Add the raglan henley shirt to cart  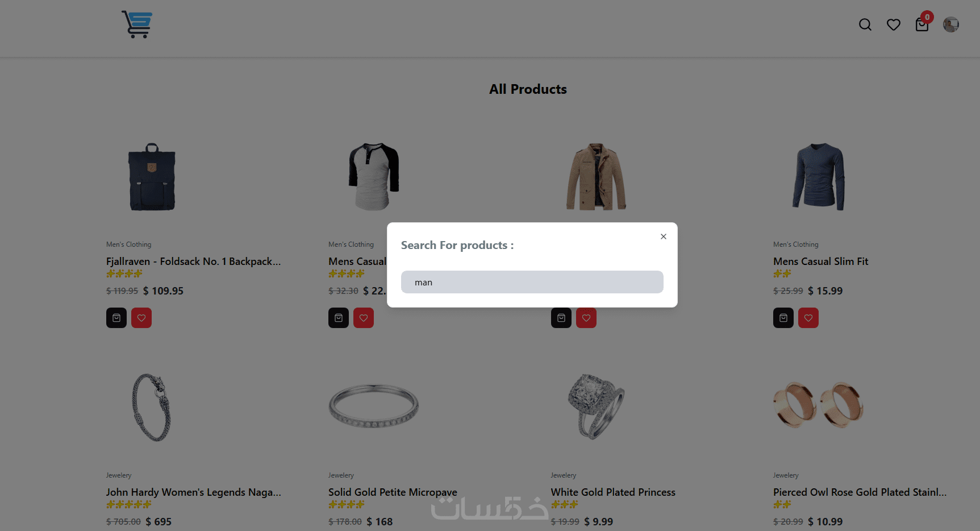point(339,318)
